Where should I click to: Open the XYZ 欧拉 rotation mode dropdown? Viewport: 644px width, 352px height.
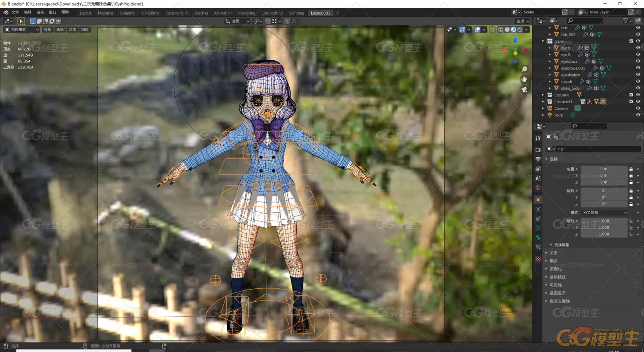pyautogui.click(x=604, y=213)
